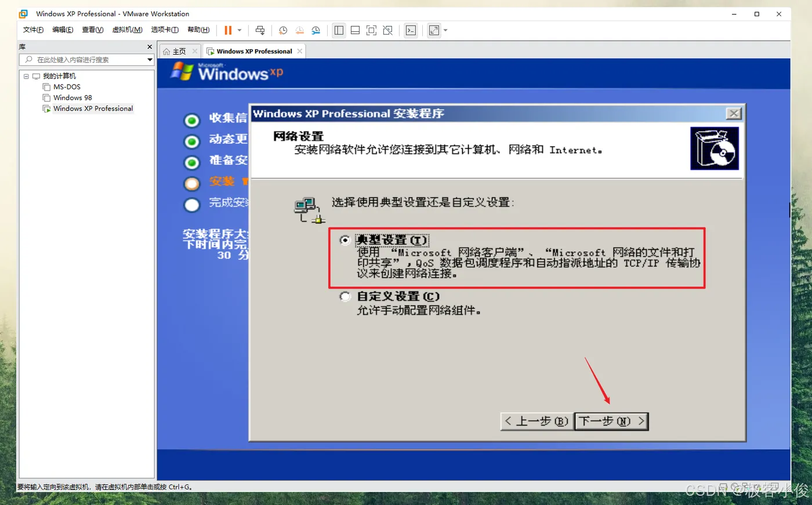The height and width of the screenshot is (505, 812).
Task: Open the 编辑(E) menu
Action: click(63, 30)
